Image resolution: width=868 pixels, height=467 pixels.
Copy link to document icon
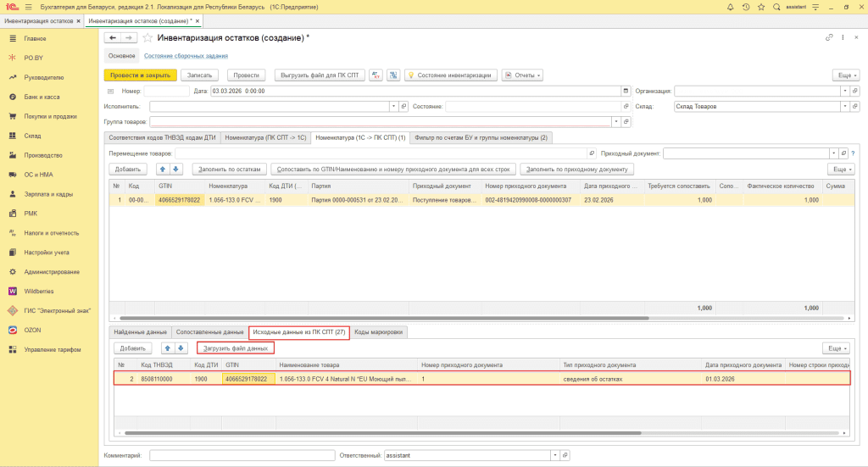tap(829, 37)
